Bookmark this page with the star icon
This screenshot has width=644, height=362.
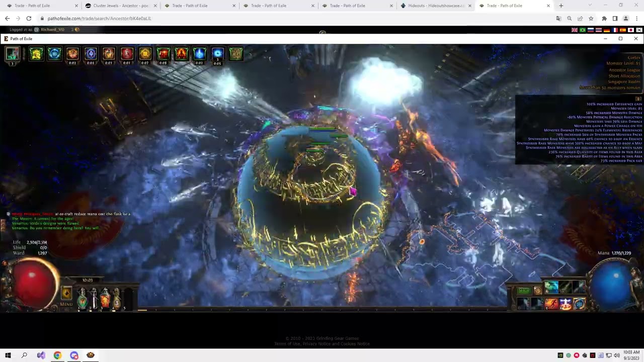click(591, 19)
